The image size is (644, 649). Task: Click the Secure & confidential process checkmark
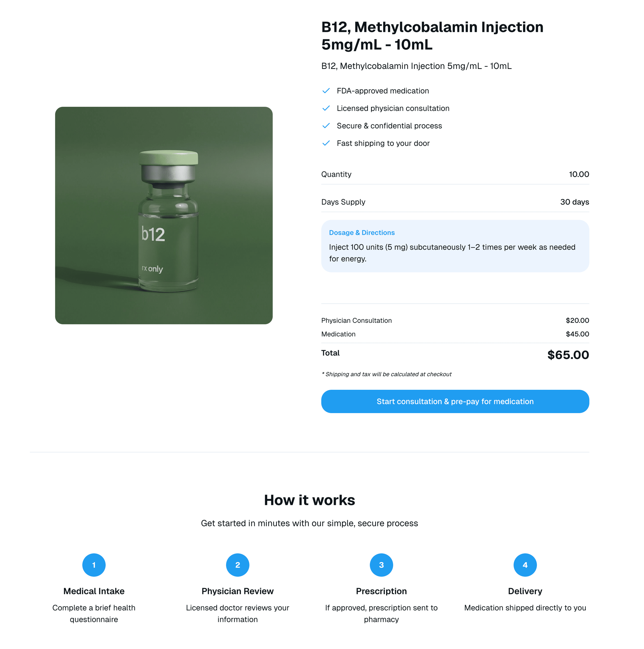point(325,126)
